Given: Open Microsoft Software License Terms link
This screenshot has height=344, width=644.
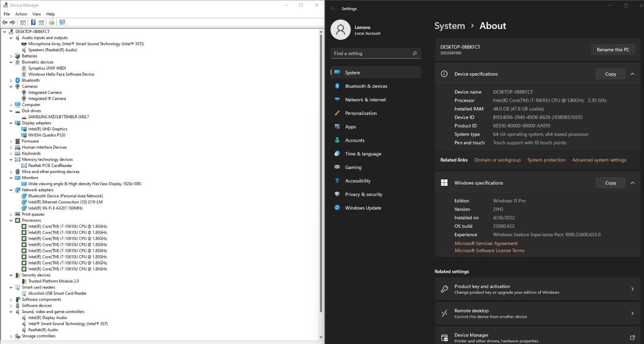Looking at the screenshot, I should [x=489, y=250].
